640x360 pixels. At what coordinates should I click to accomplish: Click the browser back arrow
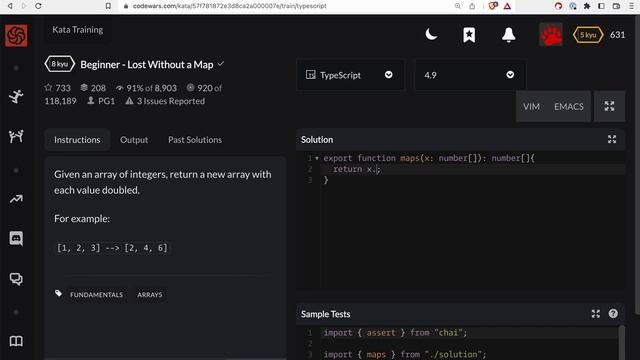pyautogui.click(x=10, y=6)
